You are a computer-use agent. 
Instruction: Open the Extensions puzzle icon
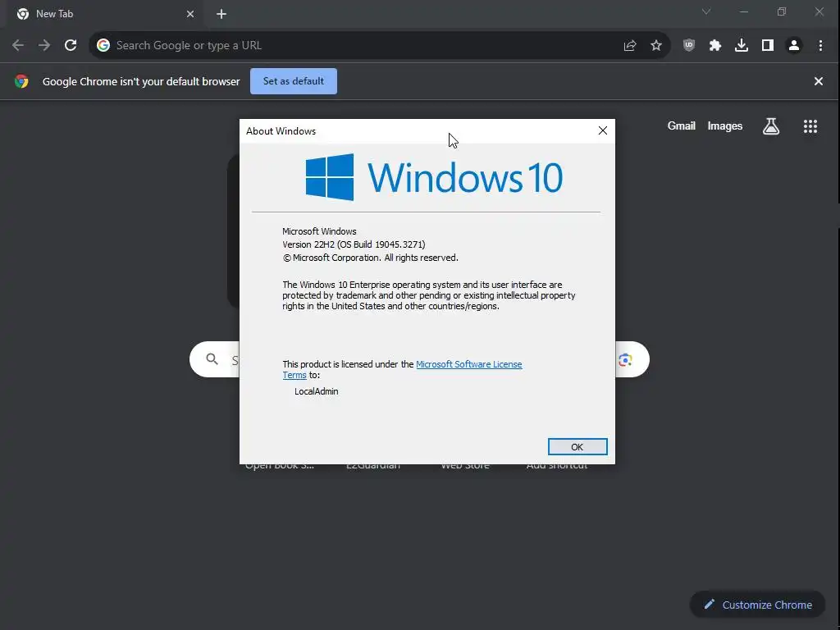coord(715,46)
